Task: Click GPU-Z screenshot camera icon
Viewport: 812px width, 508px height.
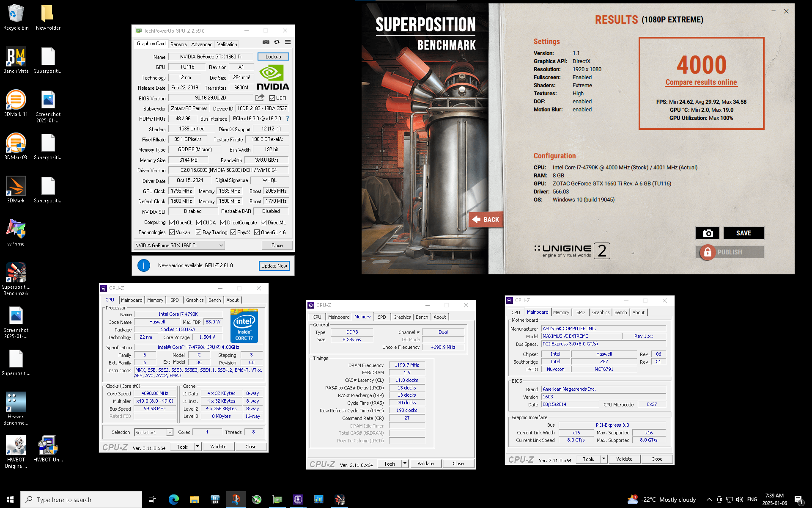Action: [266, 42]
